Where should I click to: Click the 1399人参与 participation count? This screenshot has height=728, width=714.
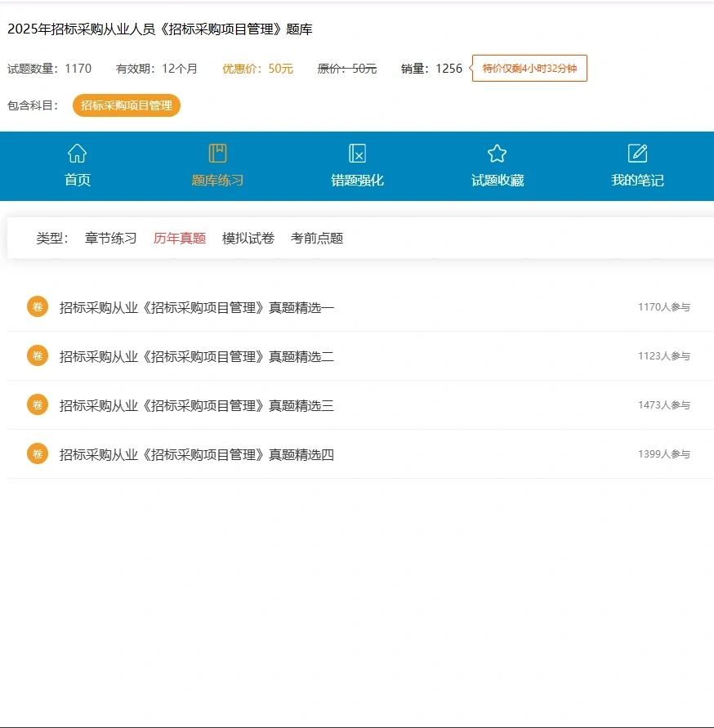(663, 453)
